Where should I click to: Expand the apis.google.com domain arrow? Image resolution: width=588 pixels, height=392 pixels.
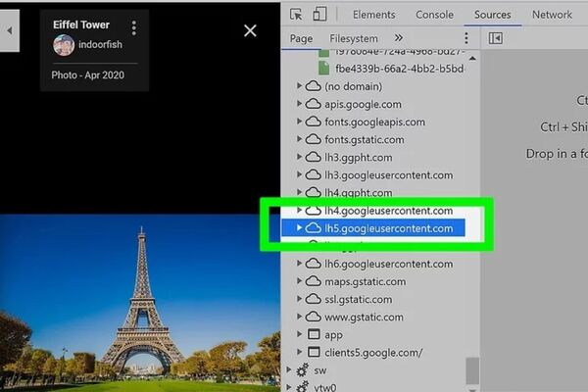[300, 104]
